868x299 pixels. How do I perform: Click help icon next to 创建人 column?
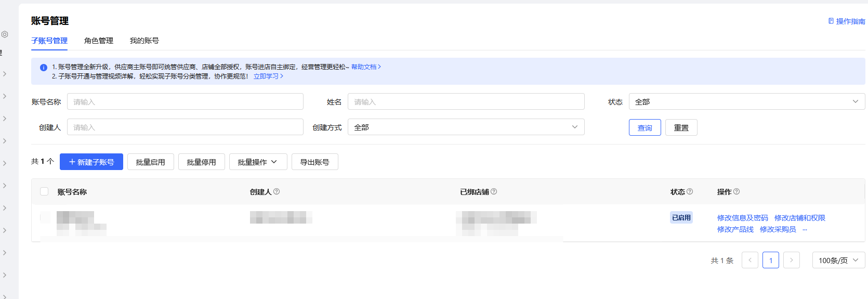[x=277, y=192]
